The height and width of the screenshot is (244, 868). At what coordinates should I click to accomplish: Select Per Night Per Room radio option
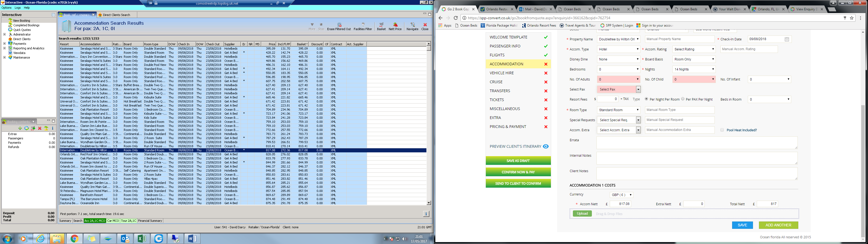pos(646,99)
